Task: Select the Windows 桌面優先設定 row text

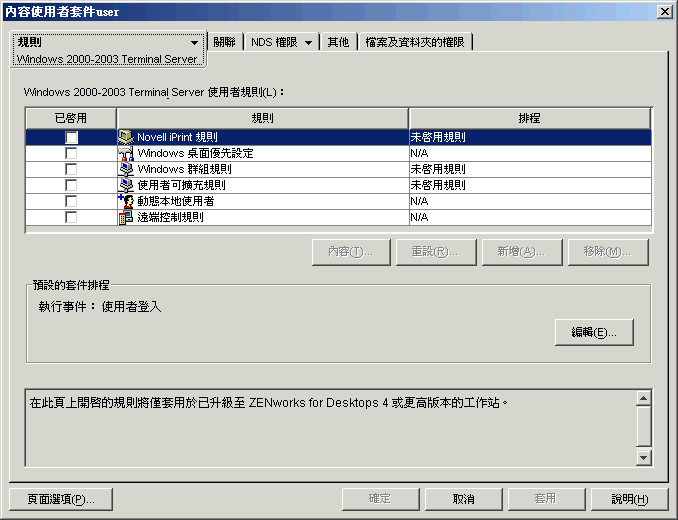Action: pos(195,153)
